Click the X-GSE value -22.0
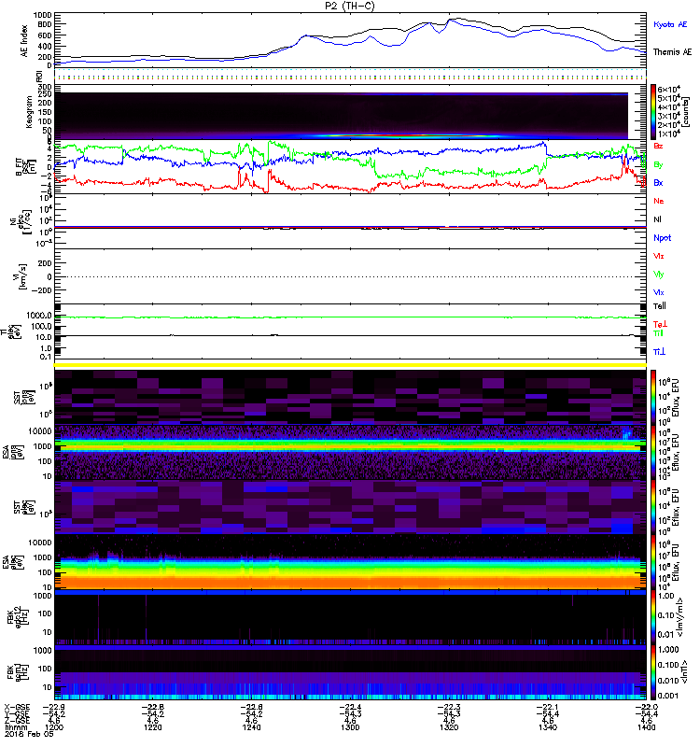The image size is (700, 747). [646, 707]
